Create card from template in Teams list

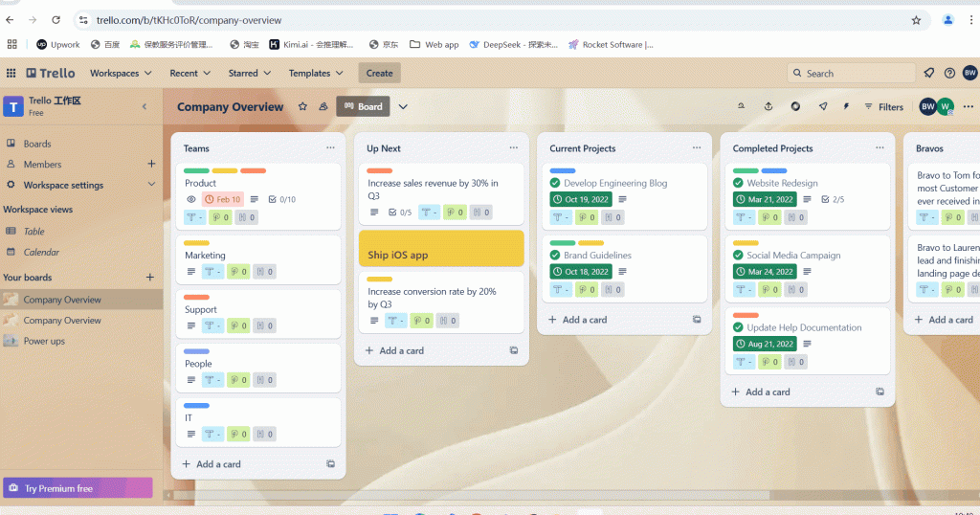point(330,463)
